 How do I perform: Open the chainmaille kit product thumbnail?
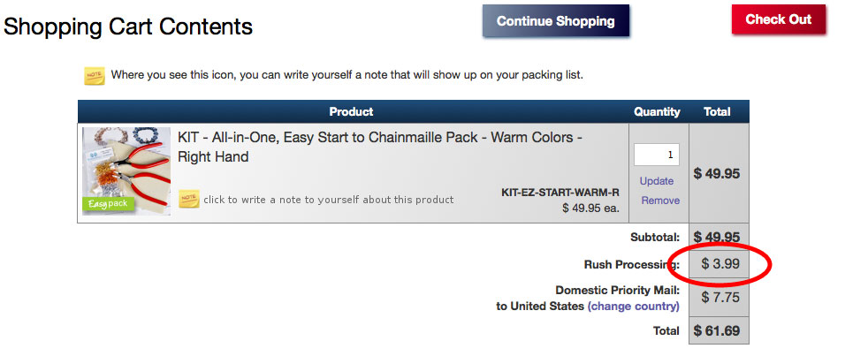pyautogui.click(x=126, y=170)
